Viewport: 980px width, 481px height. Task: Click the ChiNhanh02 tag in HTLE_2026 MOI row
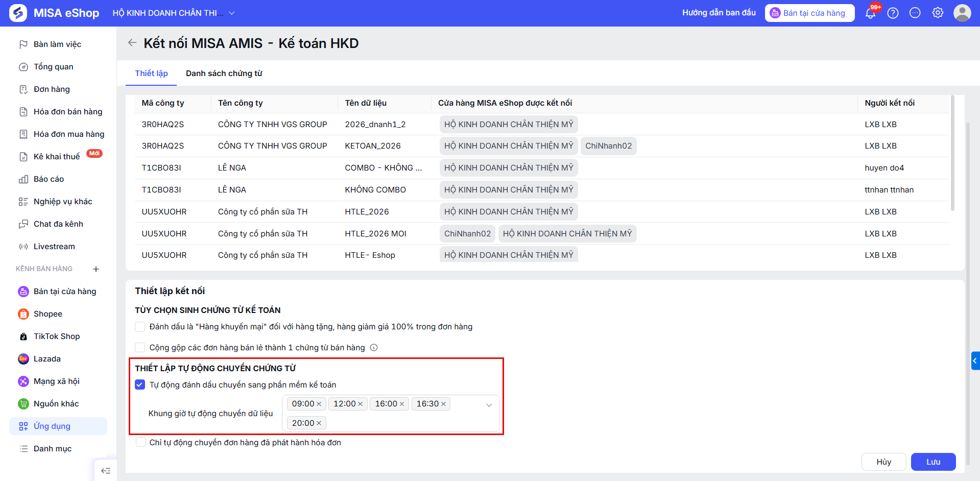pos(467,234)
